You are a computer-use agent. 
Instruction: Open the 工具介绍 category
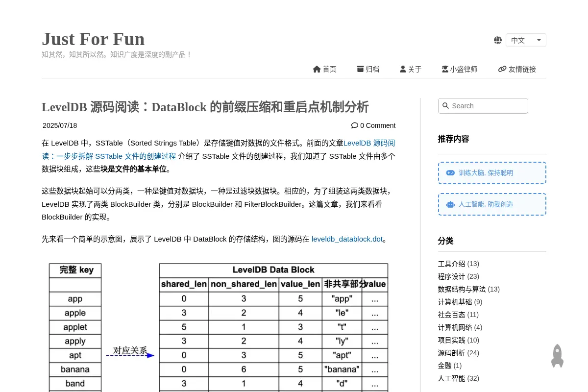451,264
